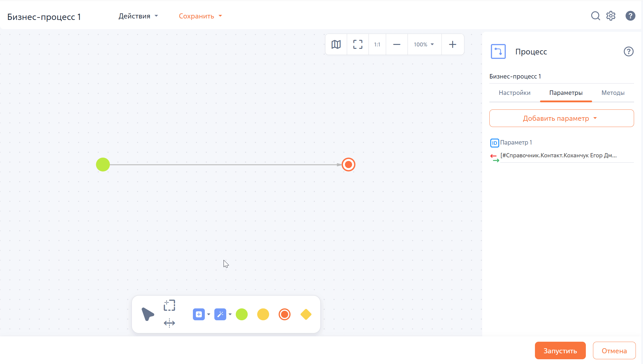Select the orange end event on canvas
643x364 pixels.
(348, 164)
